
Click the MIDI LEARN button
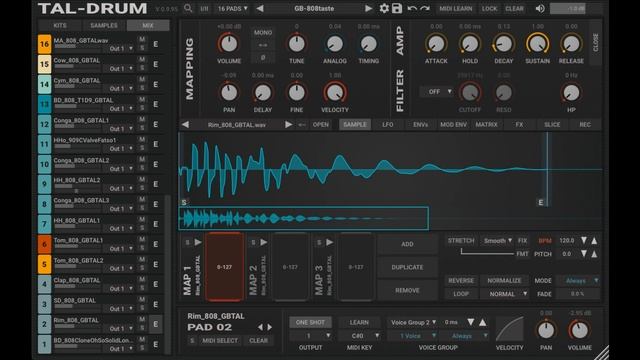click(456, 8)
